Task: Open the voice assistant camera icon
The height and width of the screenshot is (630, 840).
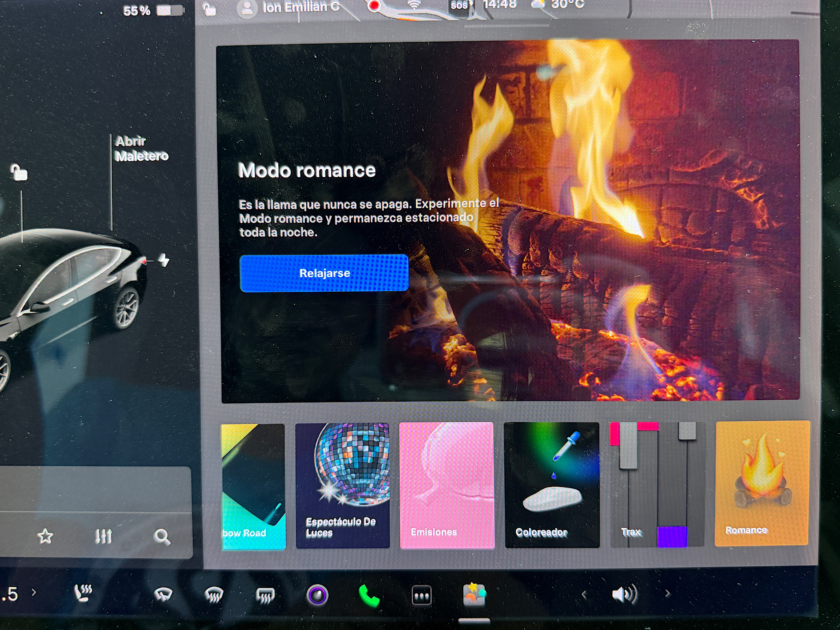Action: [317, 595]
